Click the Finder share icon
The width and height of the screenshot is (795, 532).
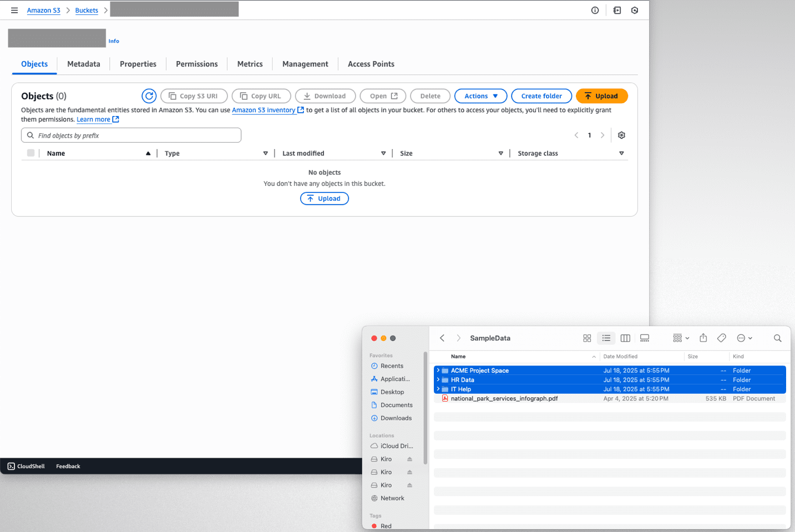point(703,338)
